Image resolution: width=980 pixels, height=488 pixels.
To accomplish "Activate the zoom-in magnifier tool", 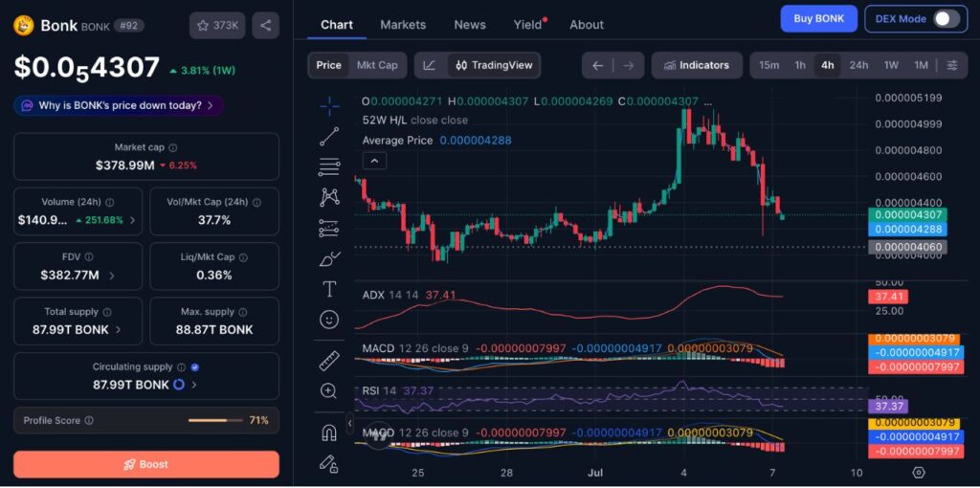I will 329,391.
